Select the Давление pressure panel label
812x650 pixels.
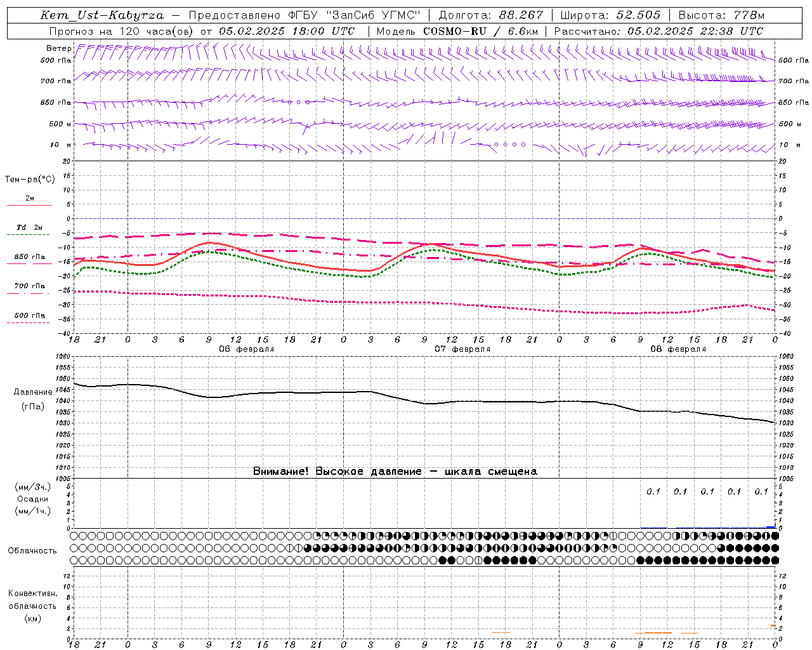coord(33,392)
